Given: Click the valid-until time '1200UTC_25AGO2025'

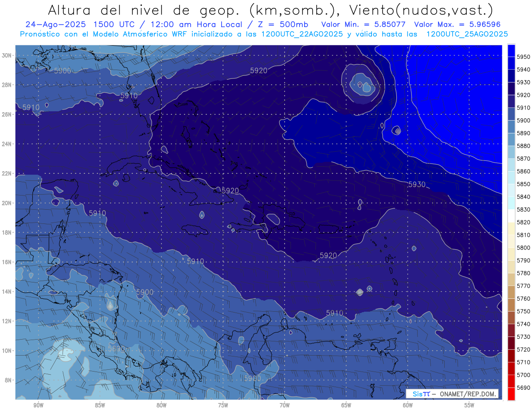Looking at the screenshot, I should pos(467,34).
